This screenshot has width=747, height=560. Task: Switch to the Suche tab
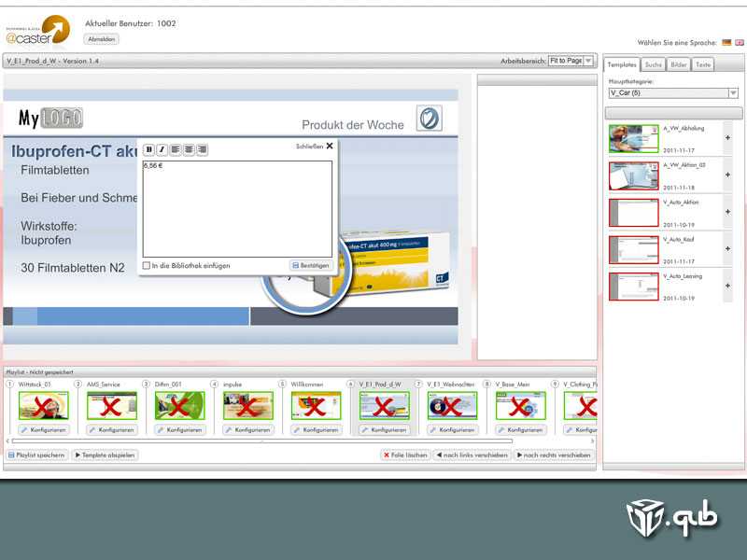coord(653,64)
